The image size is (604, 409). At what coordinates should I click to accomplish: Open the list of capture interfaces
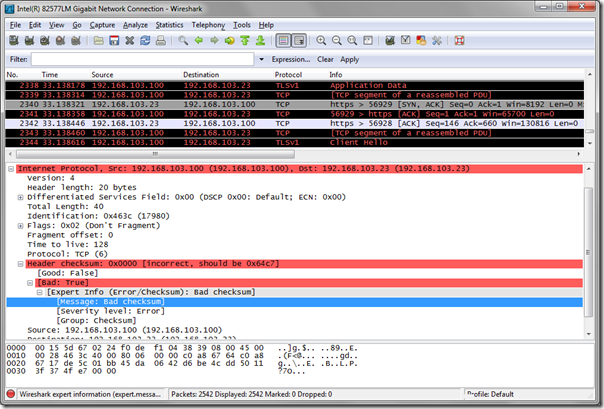pos(14,40)
